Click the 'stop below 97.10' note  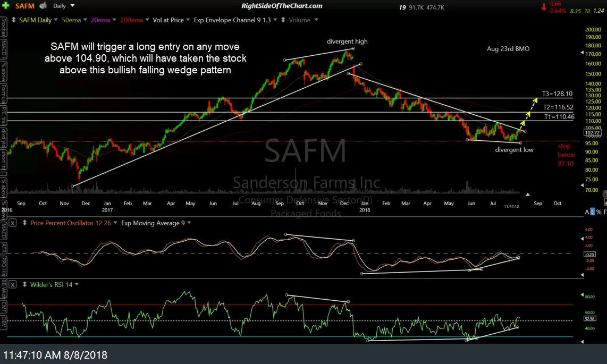tap(566, 155)
